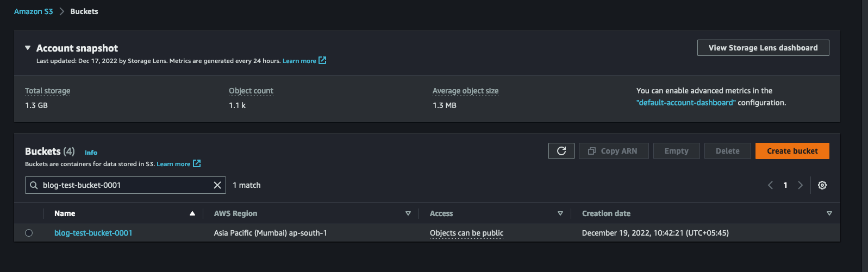
Task: Click the Object count metric label
Action: (x=251, y=91)
